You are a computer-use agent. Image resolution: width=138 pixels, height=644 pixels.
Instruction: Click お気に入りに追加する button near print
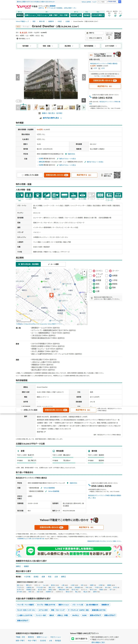pos(94,38)
